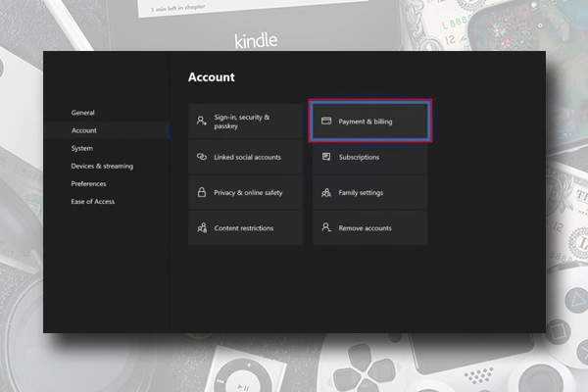
Task: Click the padlock icon for Privacy & online safety
Action: 202,192
